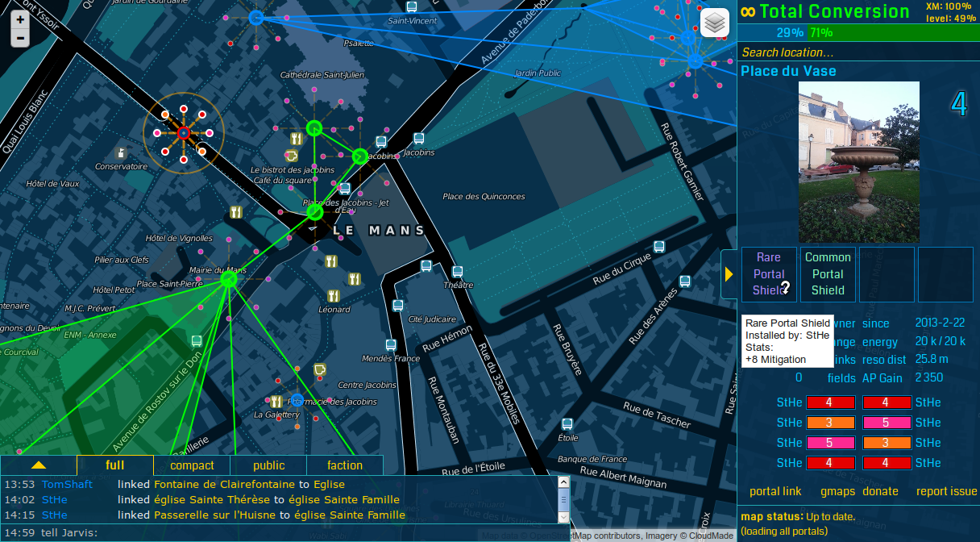Expand chat with yellow up arrow
The height and width of the screenshot is (542, 980).
coord(39,465)
